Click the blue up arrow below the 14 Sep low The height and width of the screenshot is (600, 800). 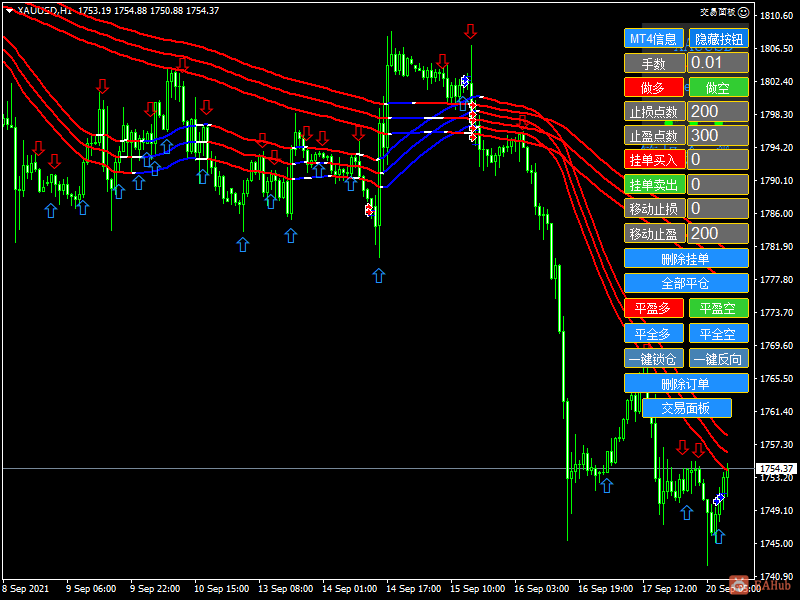pyautogui.click(x=379, y=276)
